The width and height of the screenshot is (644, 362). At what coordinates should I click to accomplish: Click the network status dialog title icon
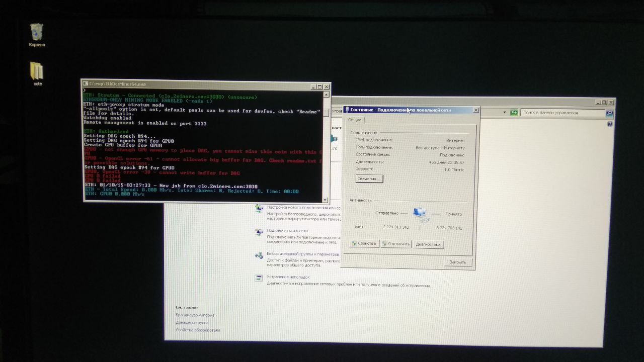(347, 110)
